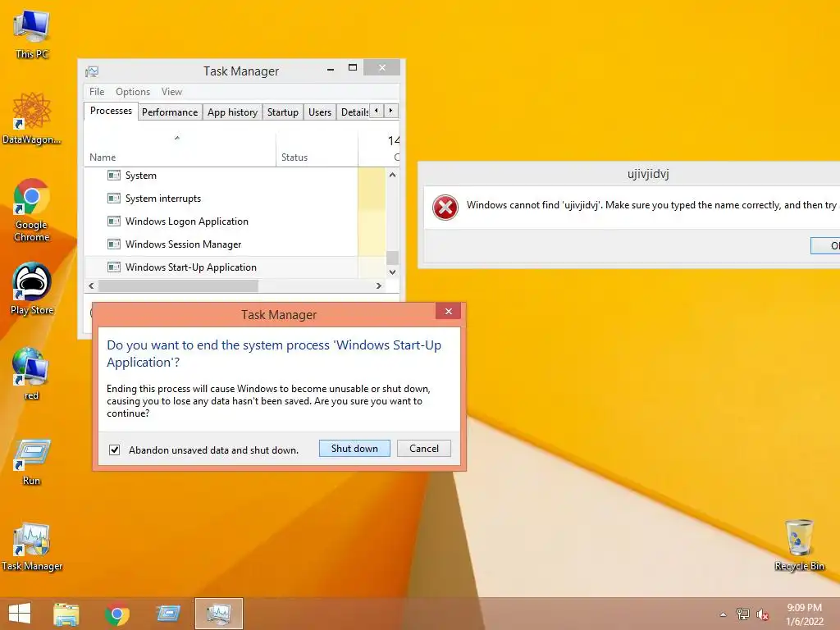840x630 pixels.
Task: Toggle 'Abandon unsaved data and shut down' checkbox
Action: coord(114,450)
